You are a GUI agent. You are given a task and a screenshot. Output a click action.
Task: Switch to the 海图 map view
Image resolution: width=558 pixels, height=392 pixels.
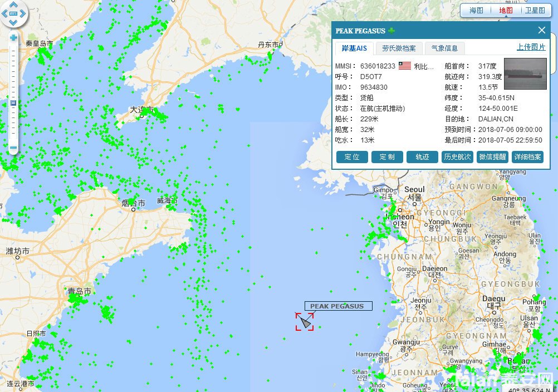coord(476,11)
